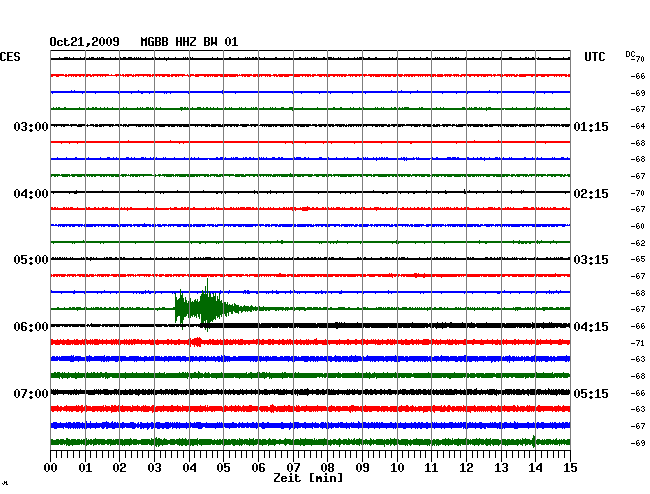
Task: Select minute 09 on the time axis
Action: pyautogui.click(x=362, y=467)
